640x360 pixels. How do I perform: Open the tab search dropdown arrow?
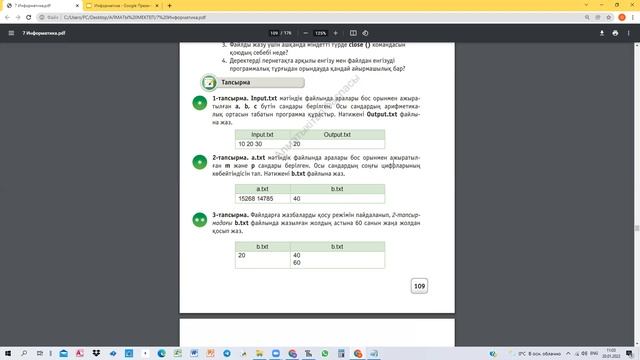[586, 5]
